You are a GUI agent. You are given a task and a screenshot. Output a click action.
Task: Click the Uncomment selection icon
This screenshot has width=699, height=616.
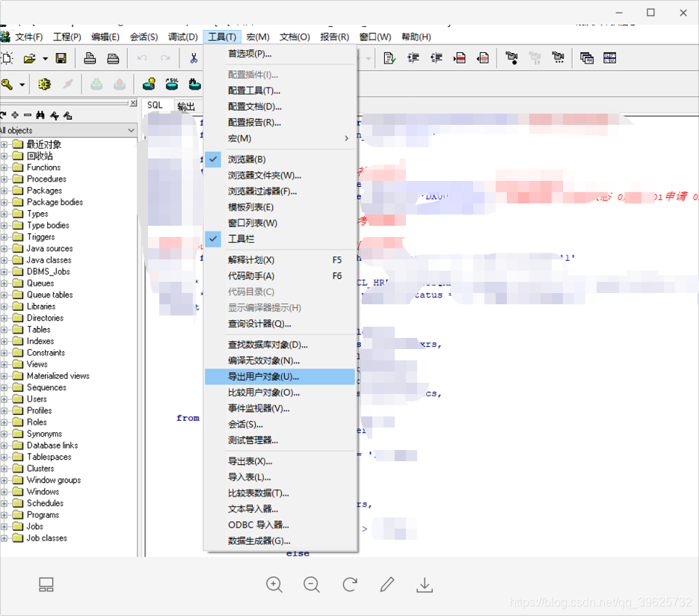click(x=483, y=58)
